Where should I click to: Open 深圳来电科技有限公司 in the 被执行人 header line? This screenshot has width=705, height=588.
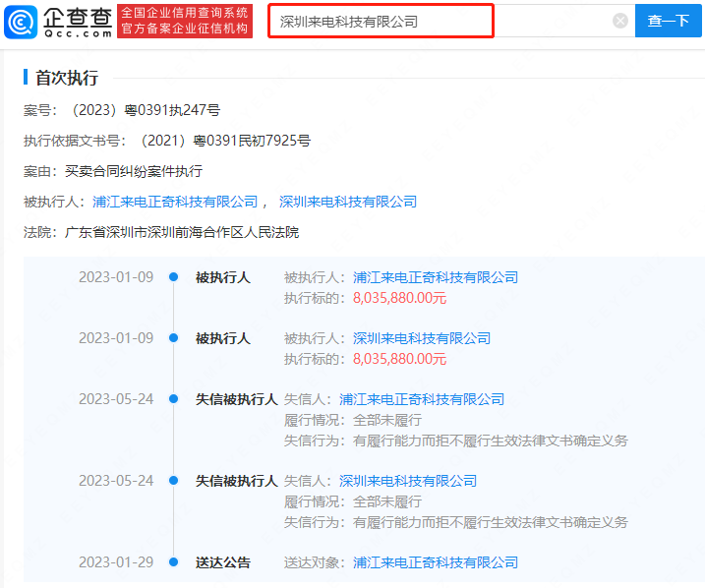click(348, 202)
